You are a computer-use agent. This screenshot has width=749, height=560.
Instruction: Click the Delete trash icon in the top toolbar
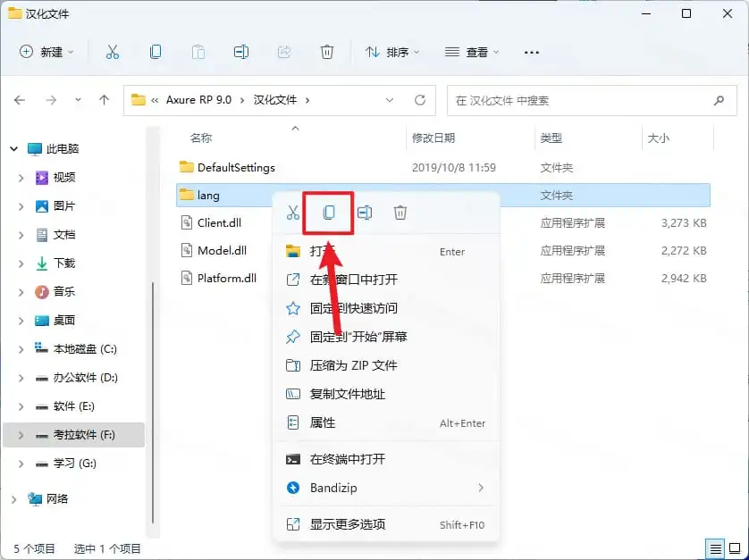[x=327, y=52]
